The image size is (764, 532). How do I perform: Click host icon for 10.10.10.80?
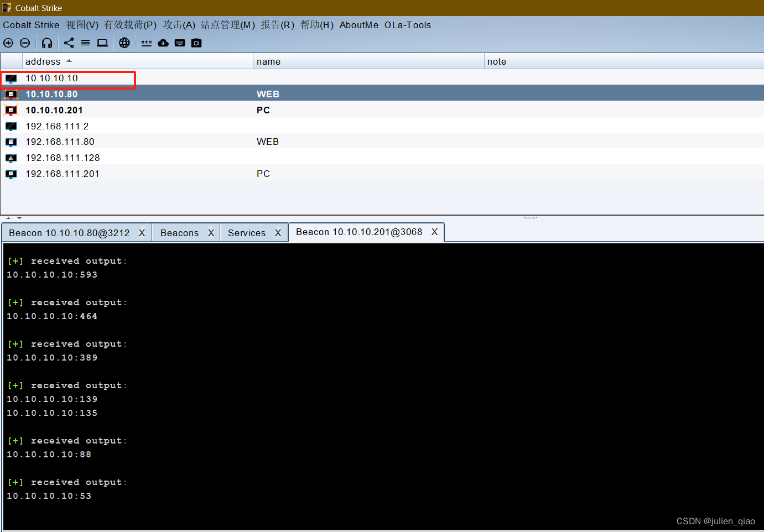11,95
